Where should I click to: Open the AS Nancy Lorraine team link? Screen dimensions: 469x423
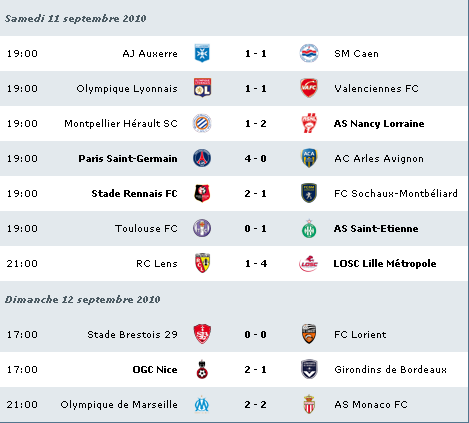pos(379,124)
